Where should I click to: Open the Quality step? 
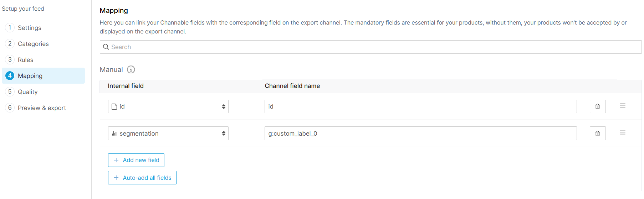(27, 92)
